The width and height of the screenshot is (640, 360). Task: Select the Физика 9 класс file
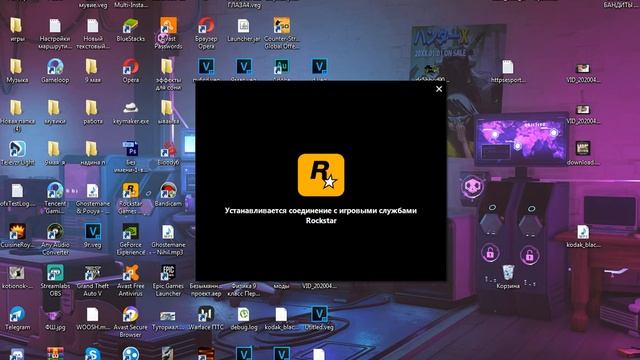click(244, 290)
